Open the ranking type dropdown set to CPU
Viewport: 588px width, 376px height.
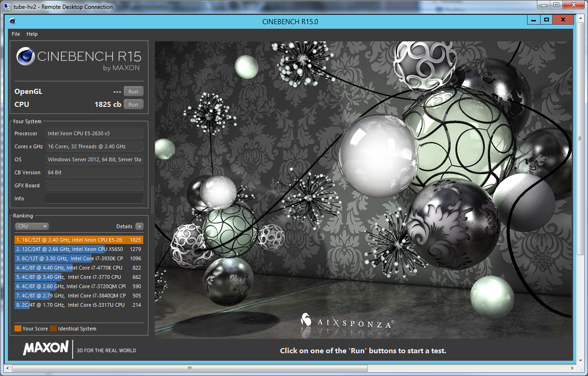click(x=32, y=226)
